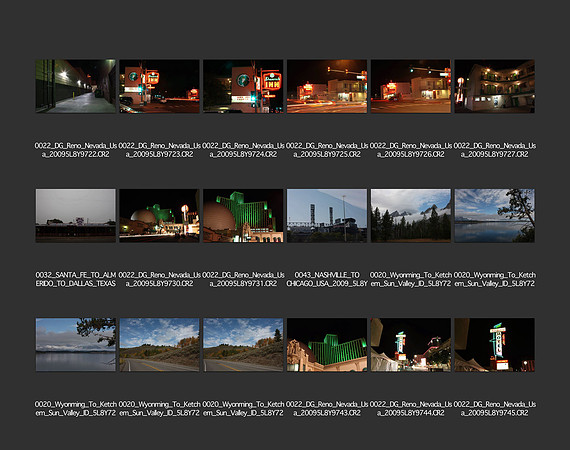Click label 0043_NASHVILLE_TO CHICAGO_USA_2009

[x=327, y=279]
